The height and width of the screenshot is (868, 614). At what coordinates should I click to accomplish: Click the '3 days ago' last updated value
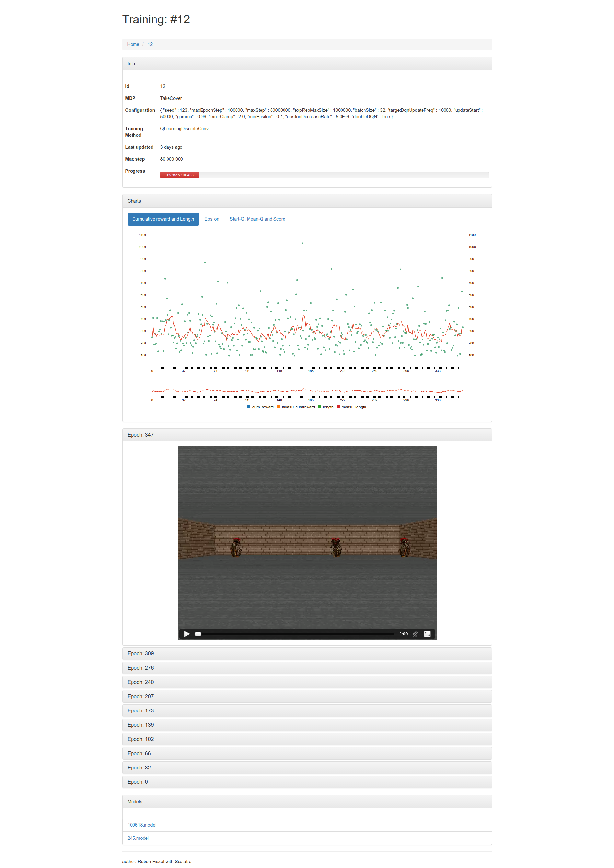171,147
